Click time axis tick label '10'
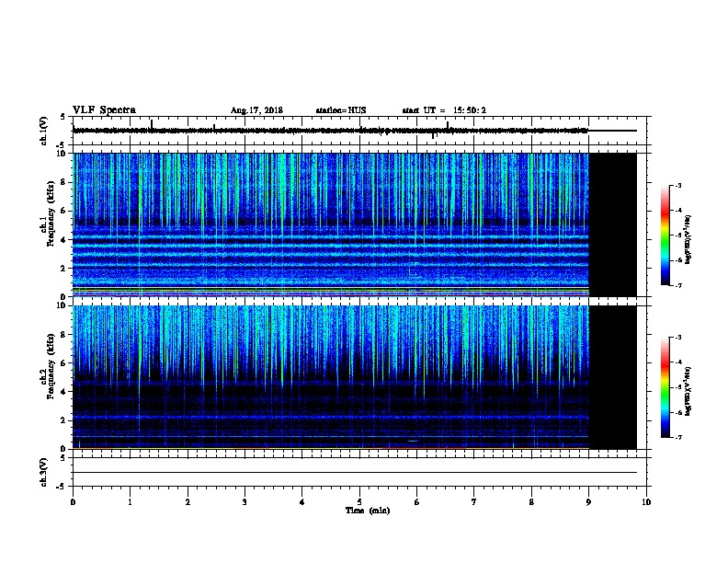This screenshot has height=563, width=728. (646, 501)
